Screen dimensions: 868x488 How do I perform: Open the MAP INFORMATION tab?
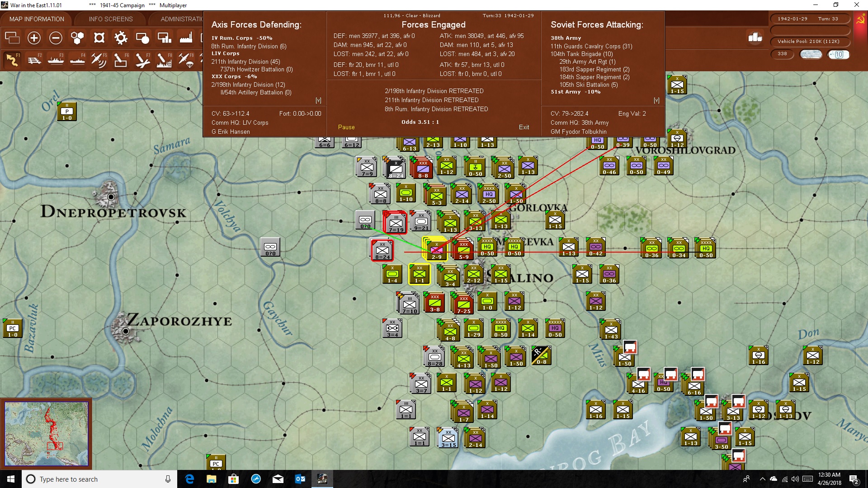pyautogui.click(x=37, y=19)
